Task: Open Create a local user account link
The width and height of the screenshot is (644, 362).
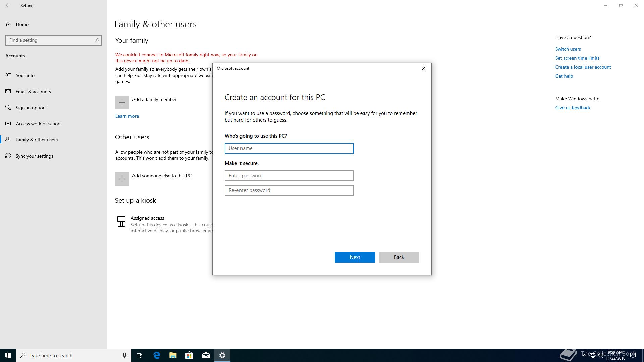Action: click(583, 67)
